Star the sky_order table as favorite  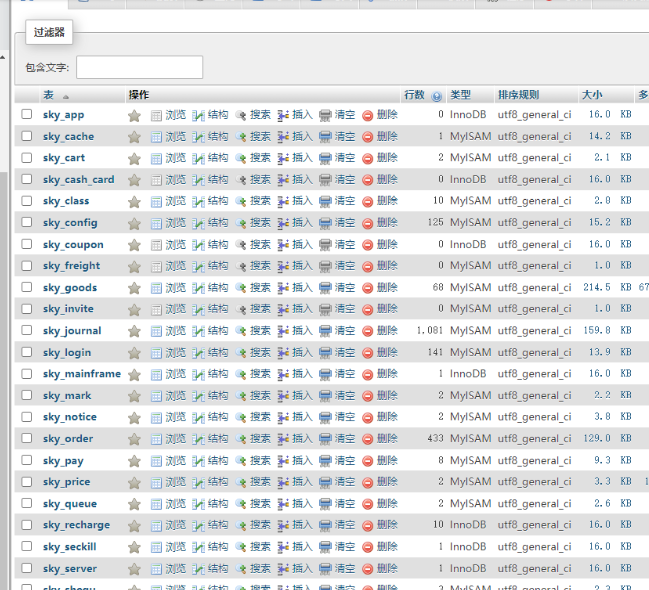(134, 439)
